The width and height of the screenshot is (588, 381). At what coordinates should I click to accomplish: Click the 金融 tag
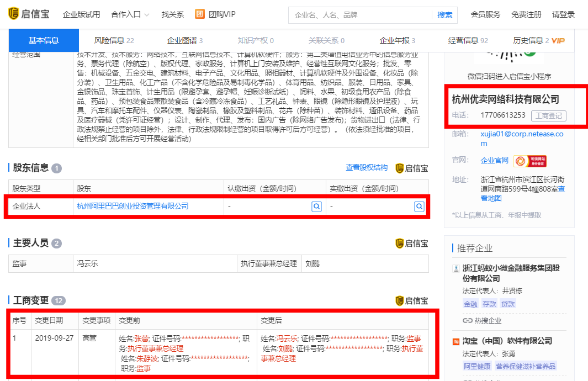[470, 304]
